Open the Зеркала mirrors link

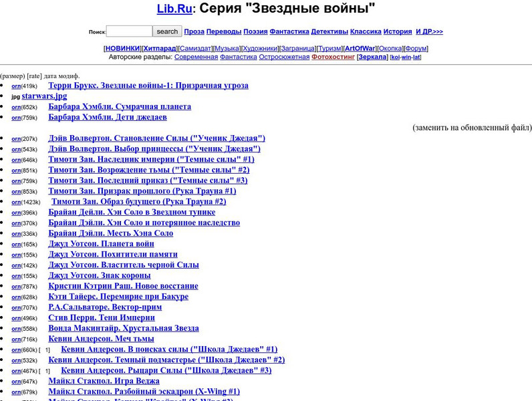point(372,57)
